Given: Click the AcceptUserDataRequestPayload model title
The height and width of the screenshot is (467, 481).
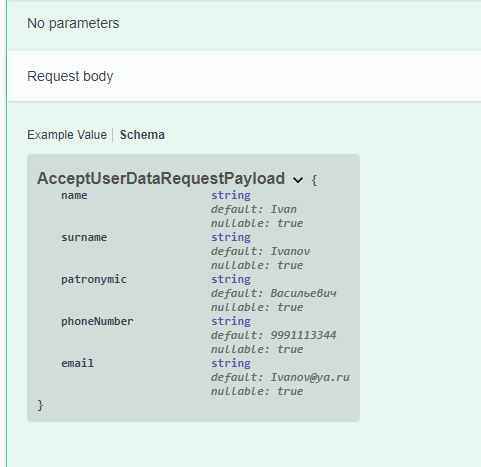Looking at the screenshot, I should 161,178.
